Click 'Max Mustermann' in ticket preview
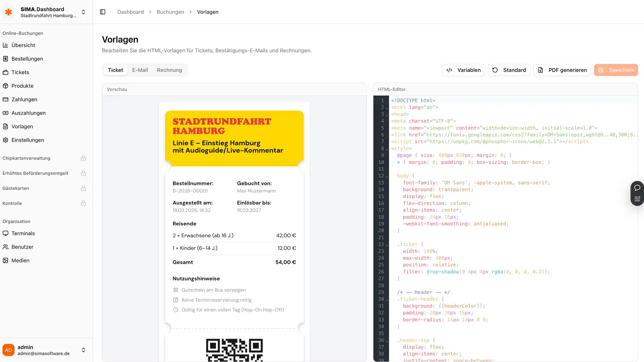The height and width of the screenshot is (362, 644). (x=256, y=191)
